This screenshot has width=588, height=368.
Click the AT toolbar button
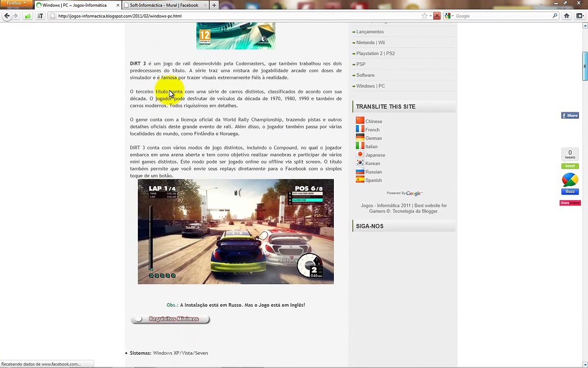click(x=40, y=16)
